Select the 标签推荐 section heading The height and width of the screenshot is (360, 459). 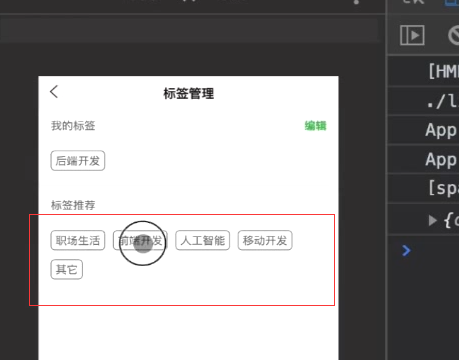73,205
